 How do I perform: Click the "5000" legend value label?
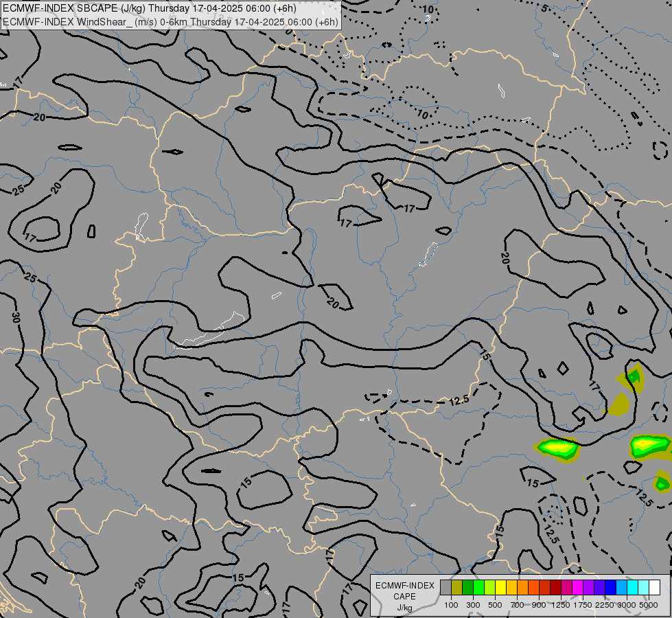[x=649, y=605]
